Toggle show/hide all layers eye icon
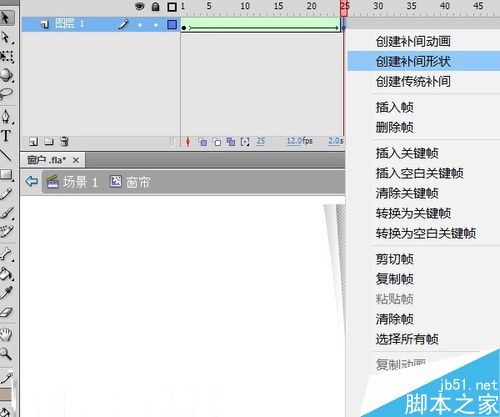This screenshot has height=417, width=500. (140, 6)
